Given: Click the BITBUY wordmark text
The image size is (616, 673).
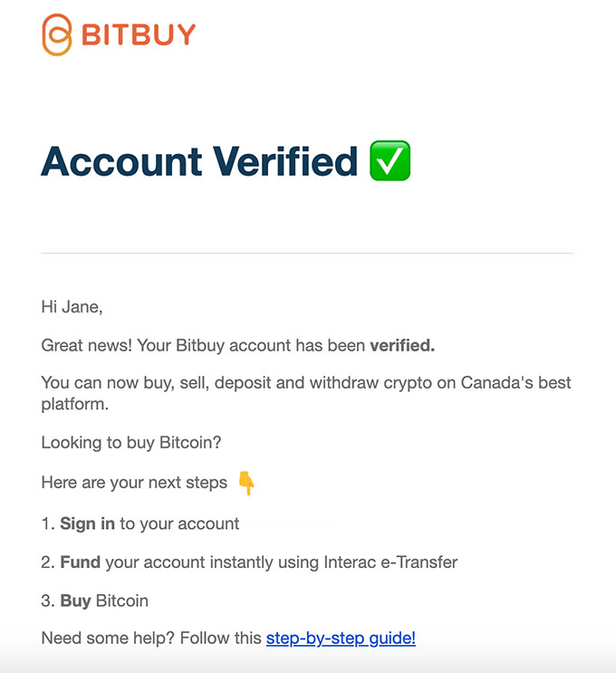Looking at the screenshot, I should (x=138, y=35).
